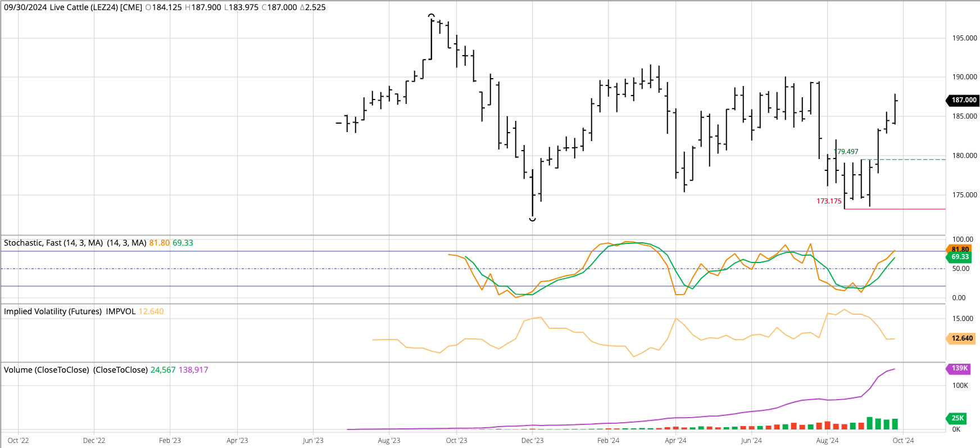Click the 175.000 price axis label

964,195
